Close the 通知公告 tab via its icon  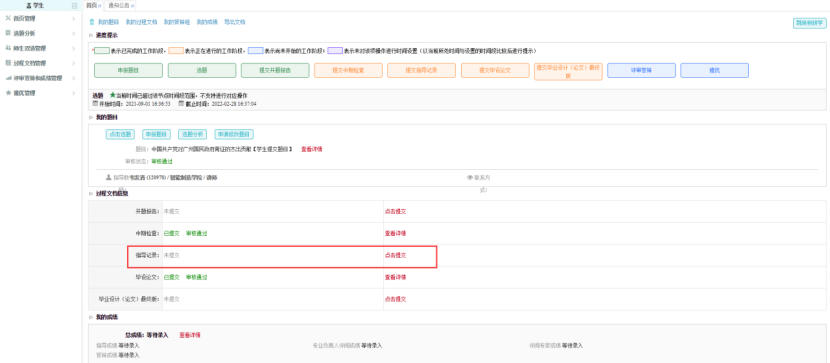tap(132, 5)
